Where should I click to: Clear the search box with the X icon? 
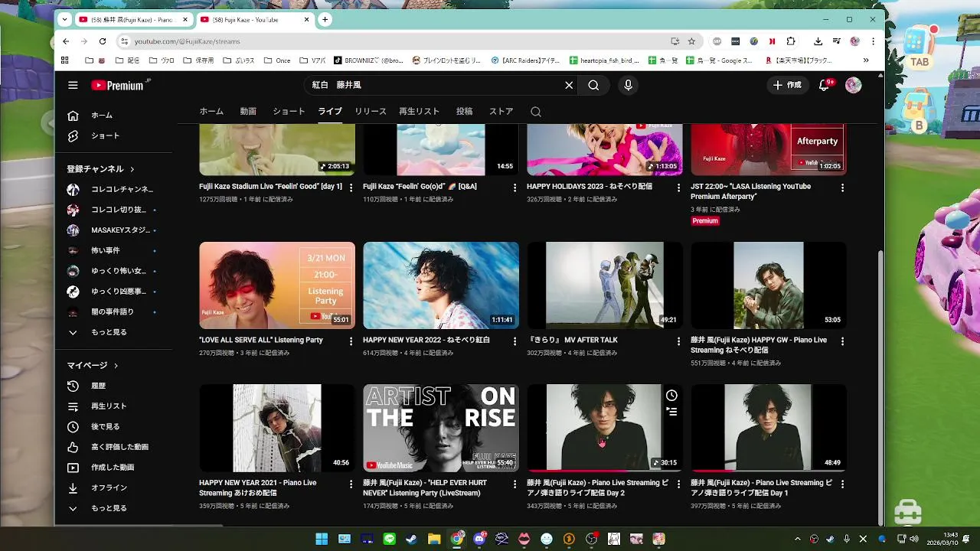pyautogui.click(x=569, y=86)
